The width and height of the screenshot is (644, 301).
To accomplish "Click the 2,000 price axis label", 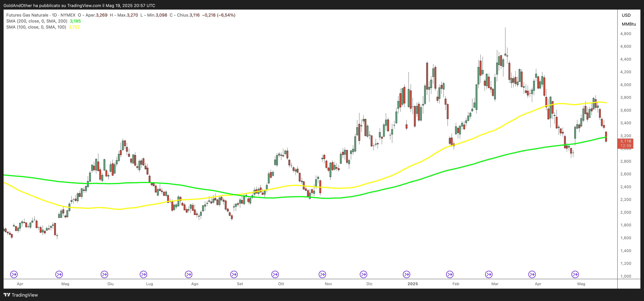I will pos(626,212).
